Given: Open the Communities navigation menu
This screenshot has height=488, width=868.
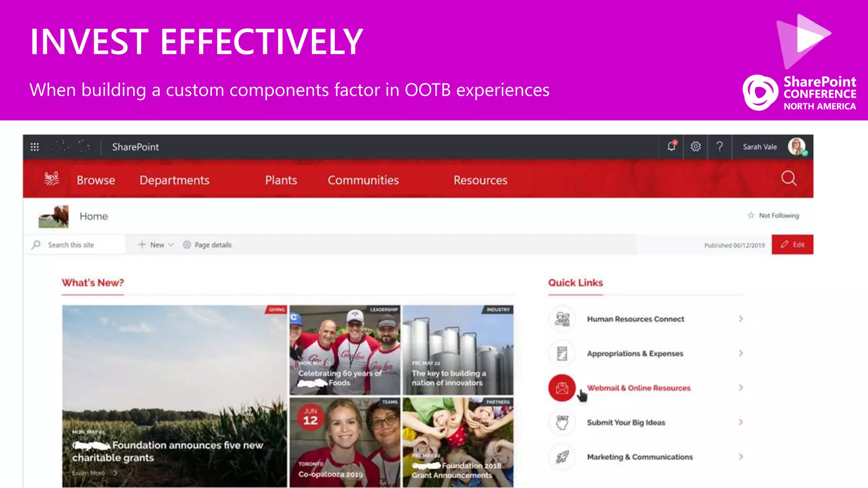Looking at the screenshot, I should (363, 180).
